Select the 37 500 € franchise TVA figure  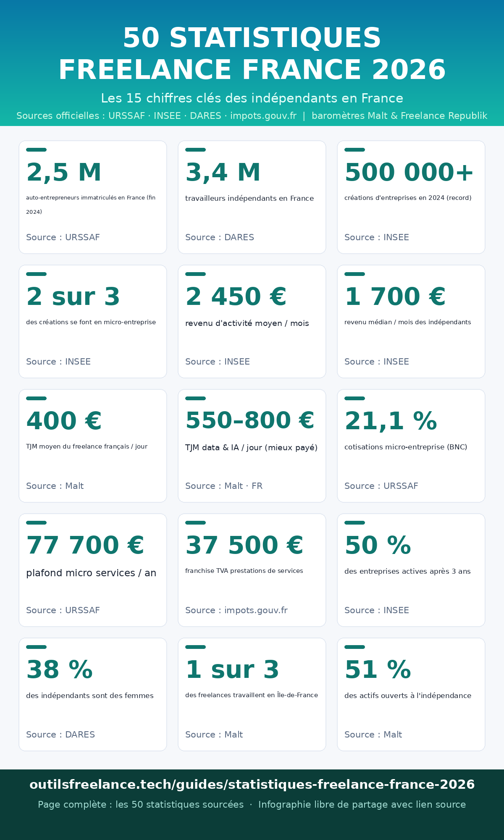pos(244,546)
